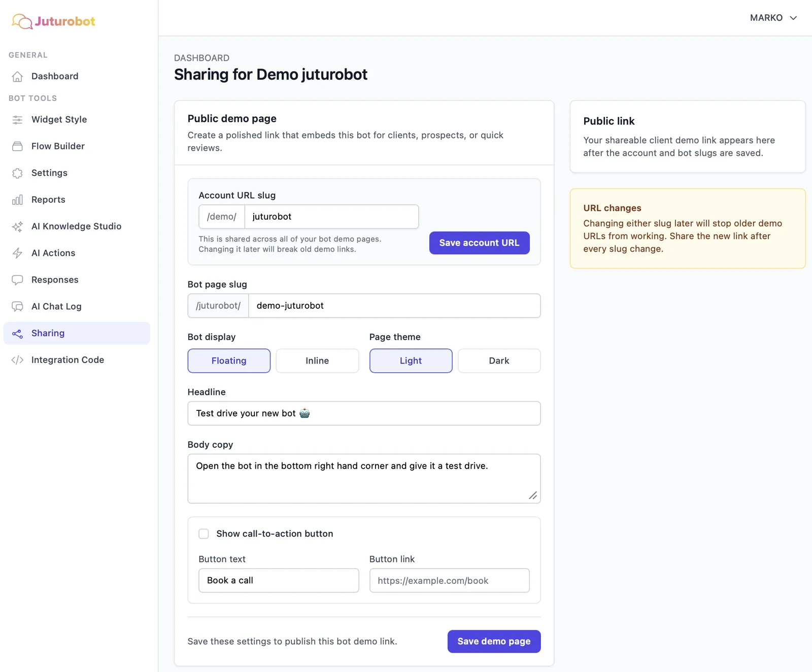Click the AI Knowledge Studio sparkle icon
This screenshot has width=812, height=672.
(x=17, y=227)
